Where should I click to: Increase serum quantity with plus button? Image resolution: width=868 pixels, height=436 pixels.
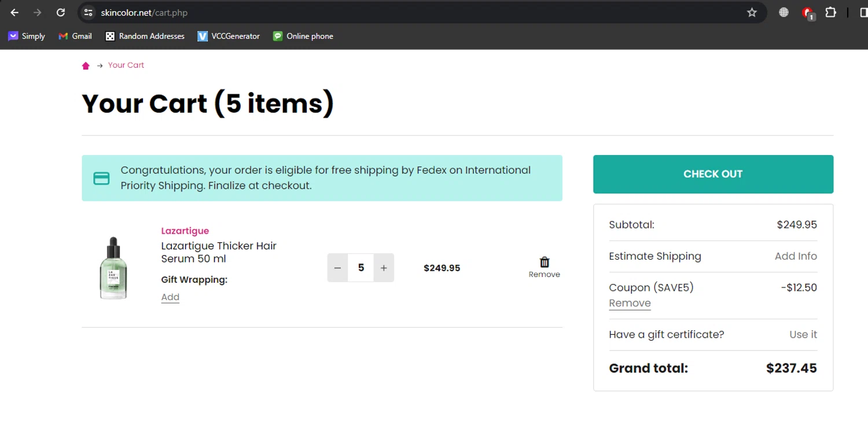point(384,268)
